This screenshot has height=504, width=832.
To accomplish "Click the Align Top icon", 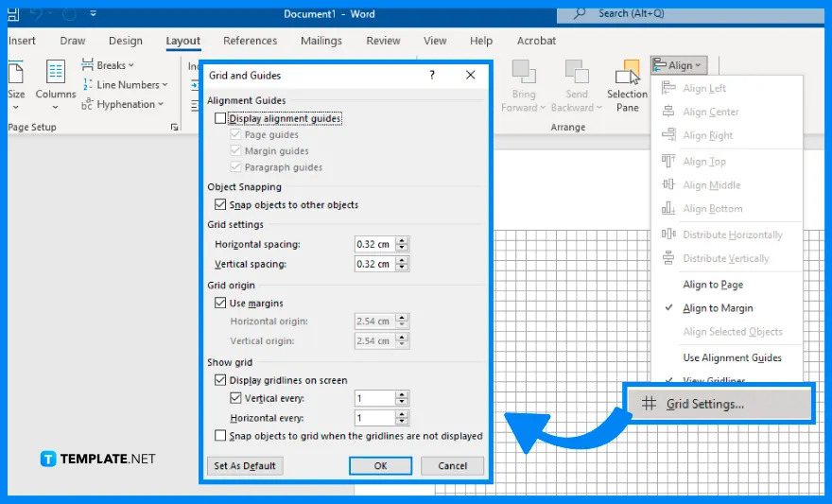I will 668,161.
